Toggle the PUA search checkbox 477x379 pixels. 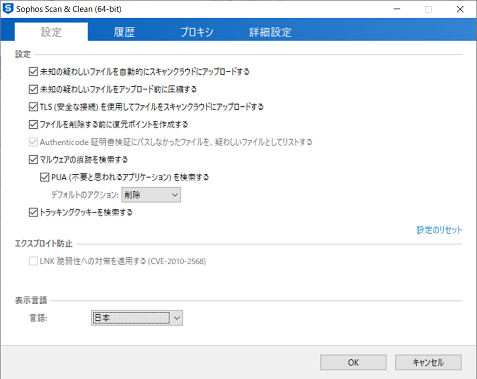pyautogui.click(x=45, y=177)
